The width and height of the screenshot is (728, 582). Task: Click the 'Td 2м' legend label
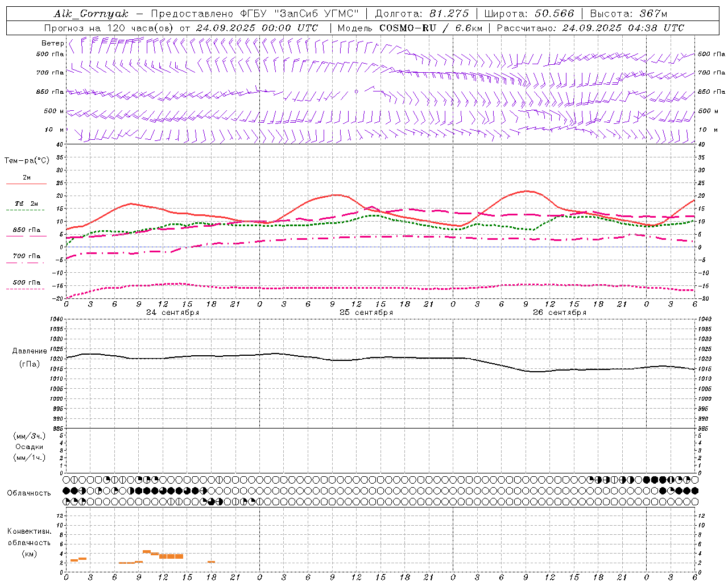pyautogui.click(x=27, y=203)
